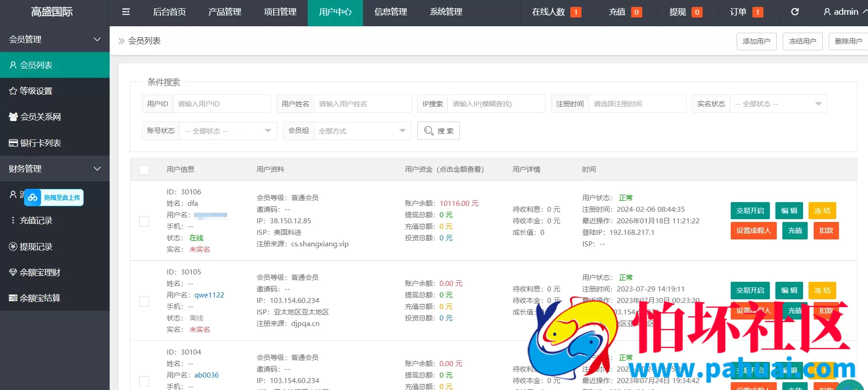This screenshot has height=390, width=868.
Task: Click the 删除用户 button
Action: pos(848,41)
